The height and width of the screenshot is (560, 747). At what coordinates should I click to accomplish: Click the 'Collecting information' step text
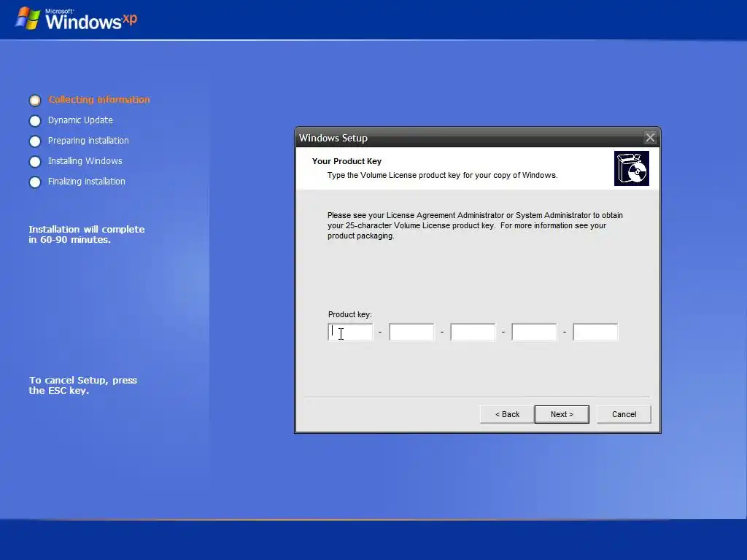pyautogui.click(x=99, y=99)
